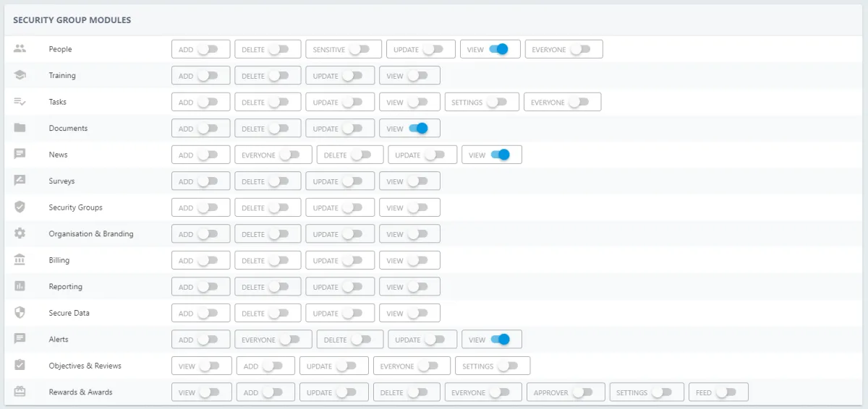Enable the Surveys VIEW toggle
This screenshot has height=409, width=868.
pos(417,181)
